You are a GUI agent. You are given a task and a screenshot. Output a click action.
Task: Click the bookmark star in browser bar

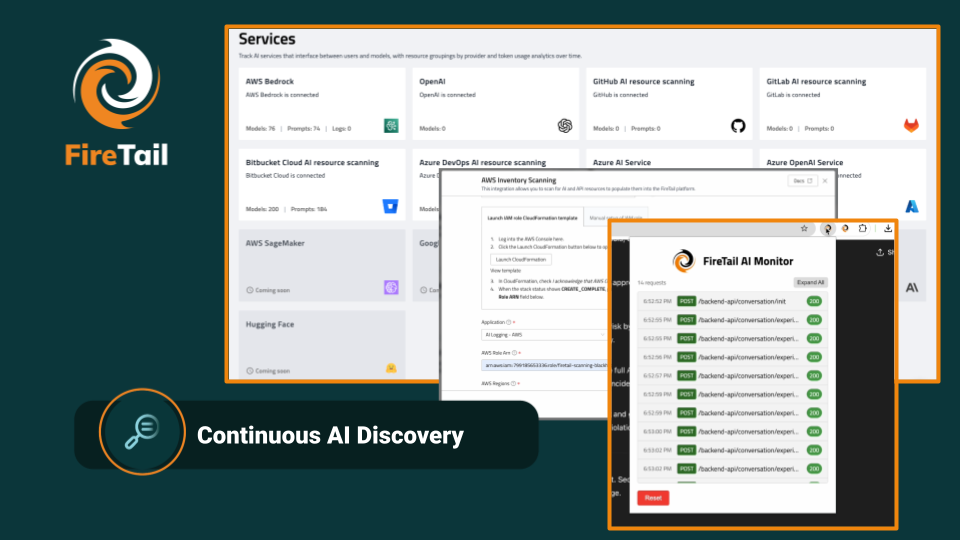(804, 228)
